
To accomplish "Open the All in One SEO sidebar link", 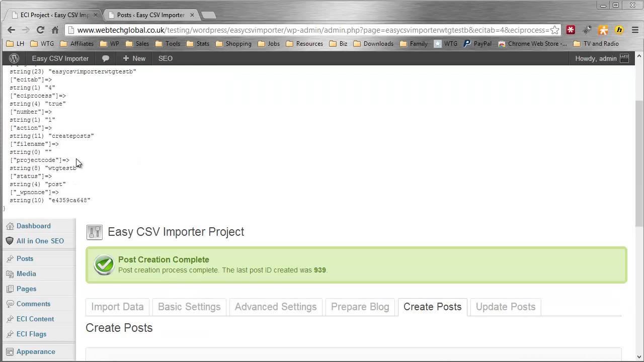I will tap(40, 241).
